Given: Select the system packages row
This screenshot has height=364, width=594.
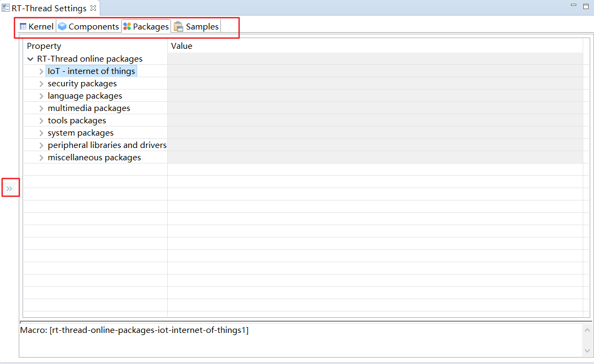Looking at the screenshot, I should click(x=81, y=133).
